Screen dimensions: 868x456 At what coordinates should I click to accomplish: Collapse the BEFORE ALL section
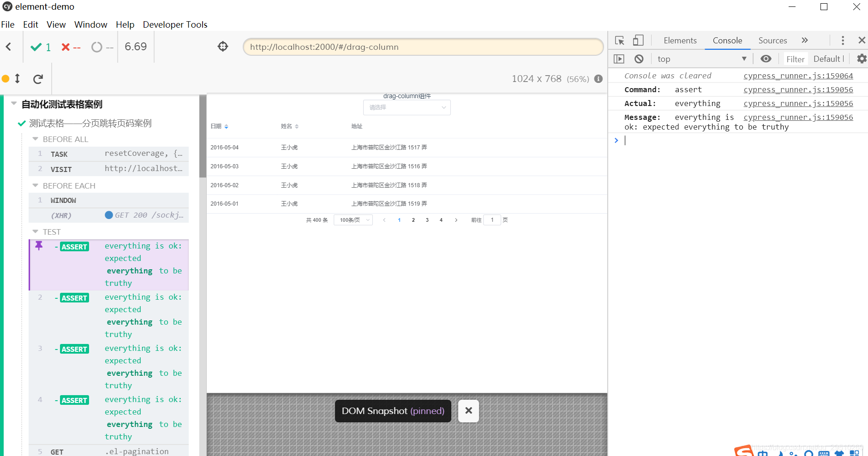pos(35,139)
